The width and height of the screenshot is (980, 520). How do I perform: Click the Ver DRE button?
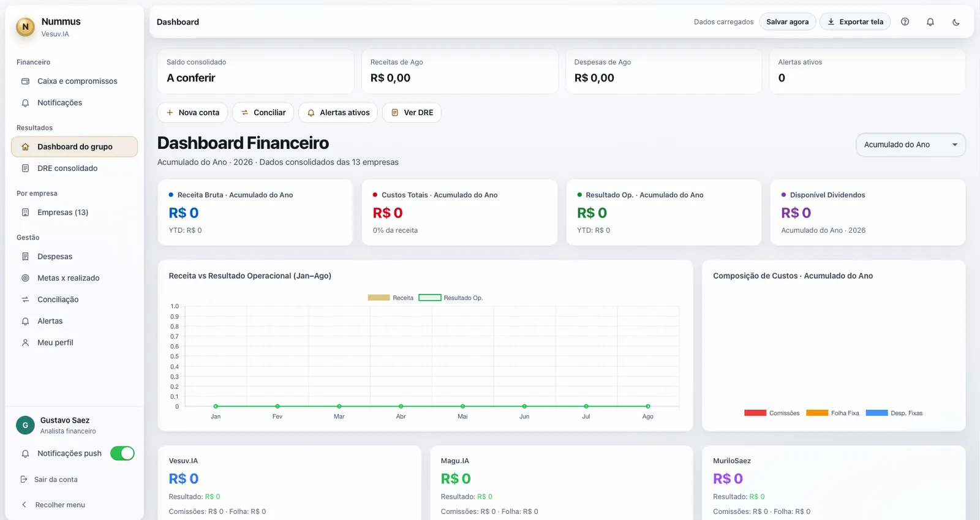(412, 113)
